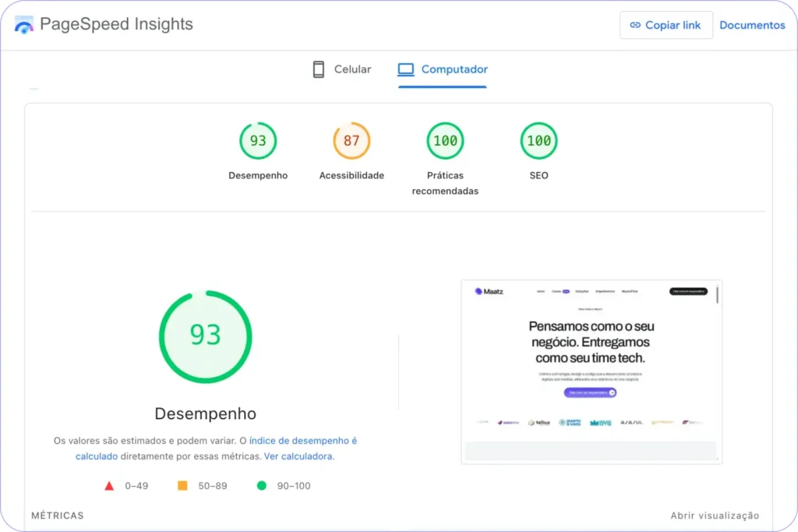Viewport: 798px width, 532px height.
Task: Select the Computador monitor icon
Action: (405, 69)
